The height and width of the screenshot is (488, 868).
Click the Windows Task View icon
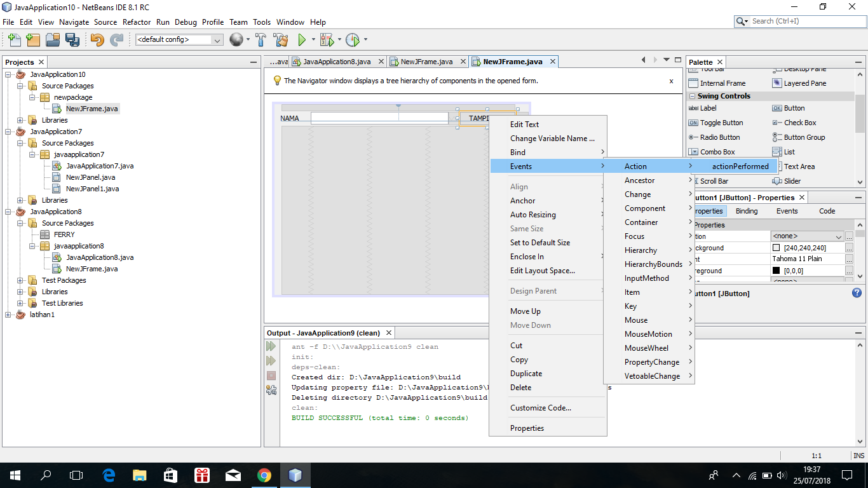pos(76,475)
